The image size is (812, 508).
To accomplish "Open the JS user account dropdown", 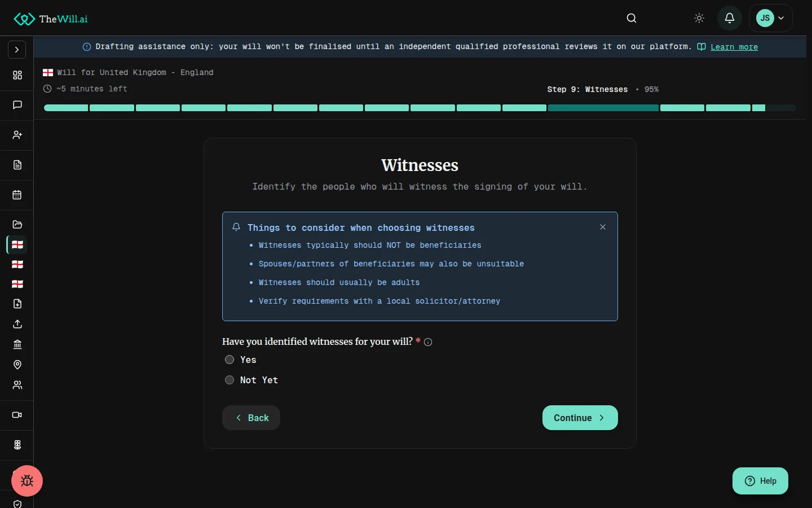I will click(x=771, y=18).
